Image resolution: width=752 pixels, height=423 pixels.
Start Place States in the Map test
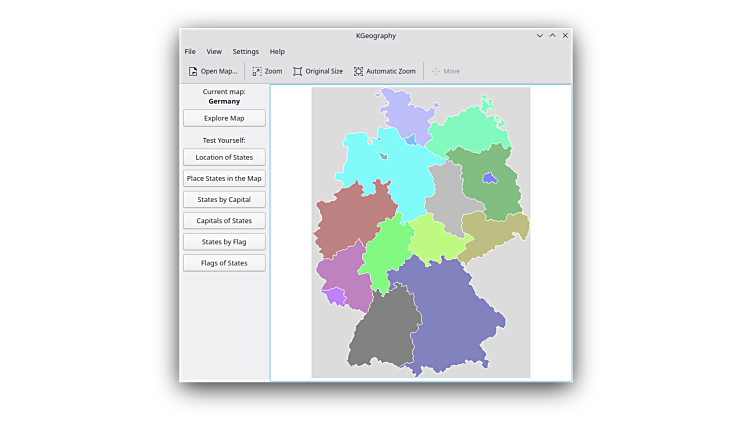point(224,178)
